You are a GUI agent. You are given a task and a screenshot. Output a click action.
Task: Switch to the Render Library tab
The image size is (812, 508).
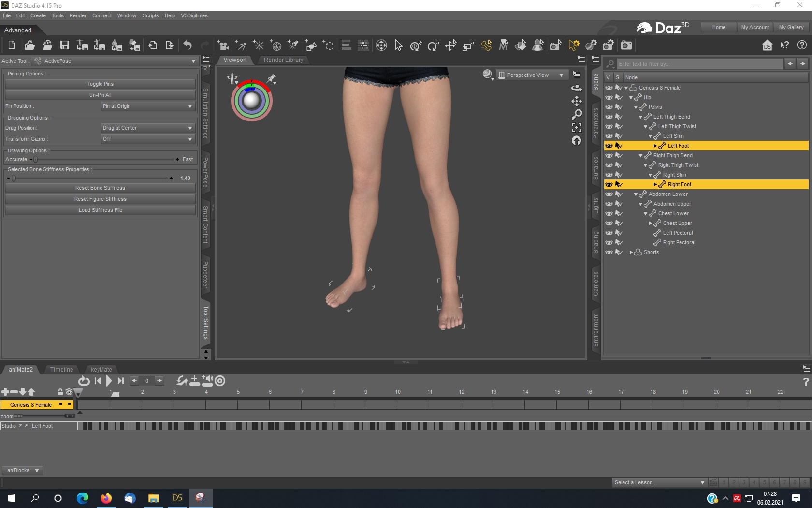pyautogui.click(x=283, y=60)
